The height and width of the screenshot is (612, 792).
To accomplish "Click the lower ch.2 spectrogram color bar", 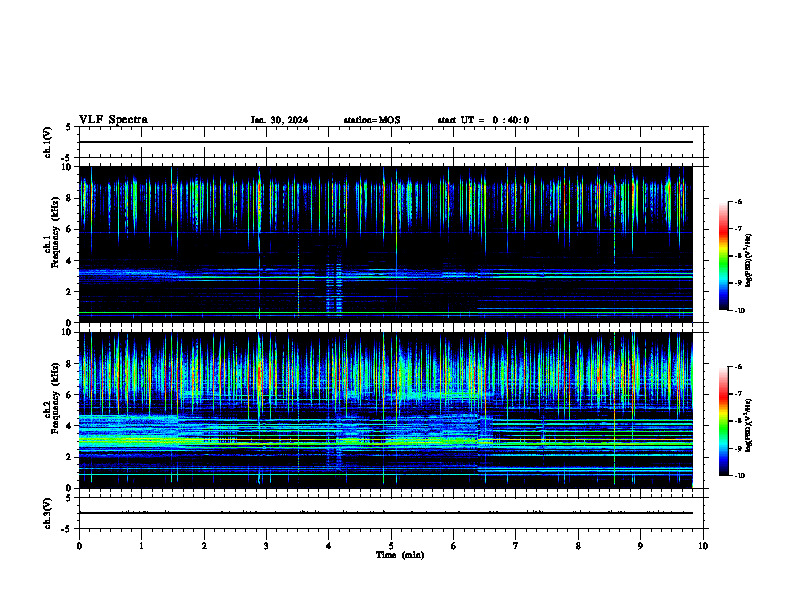I will click(x=723, y=421).
